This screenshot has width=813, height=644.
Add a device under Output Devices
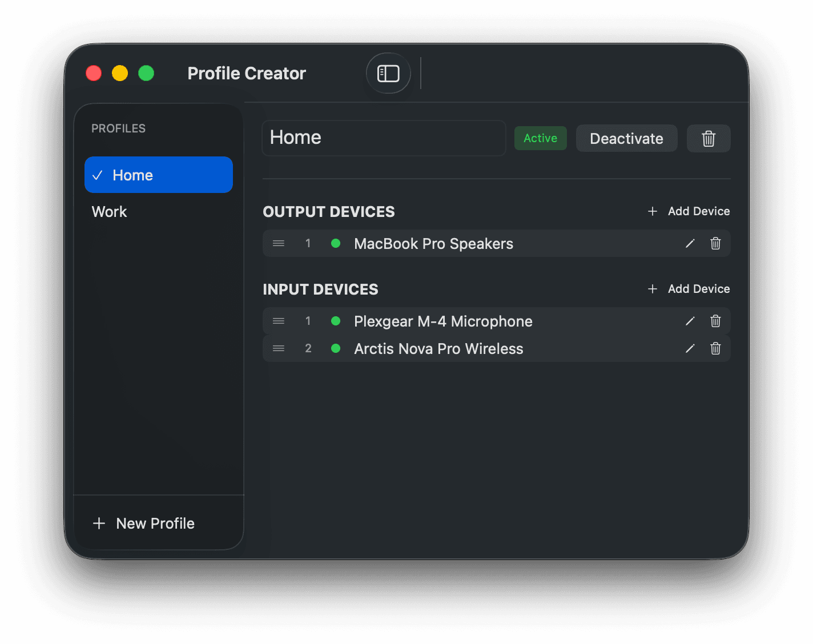[689, 211]
